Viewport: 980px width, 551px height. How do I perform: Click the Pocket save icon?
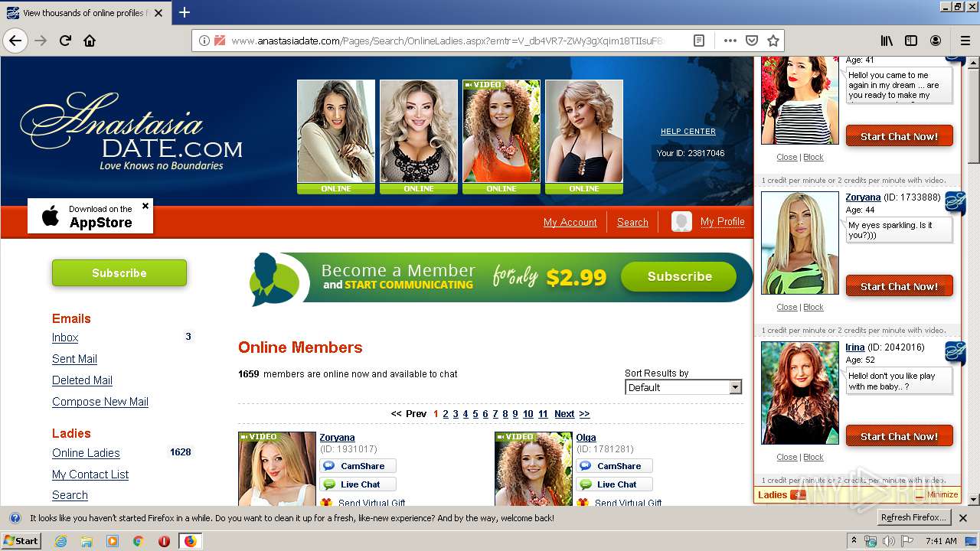point(752,41)
